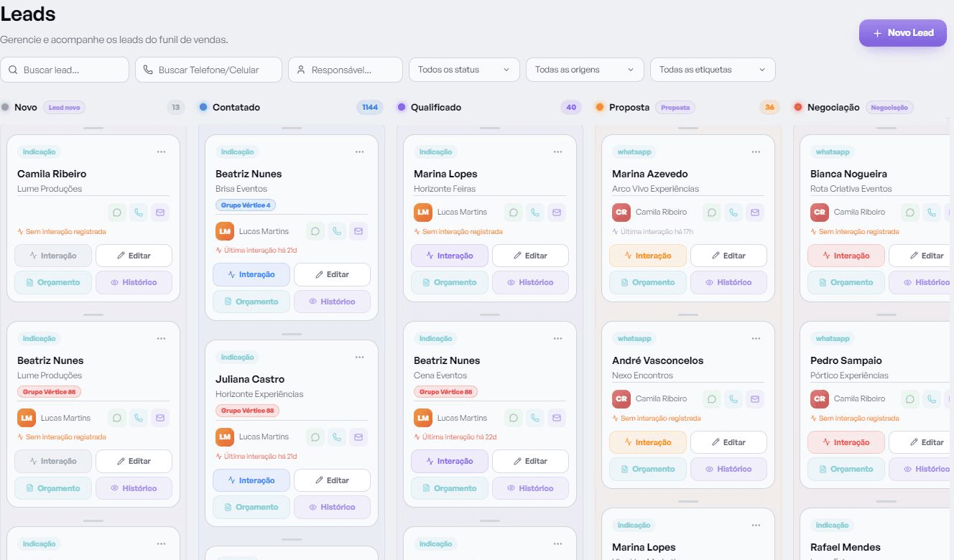The height and width of the screenshot is (560, 954).
Task: Open three-dot menu on Beatriz Nunes Brisa Eventos card
Action: coord(359,152)
